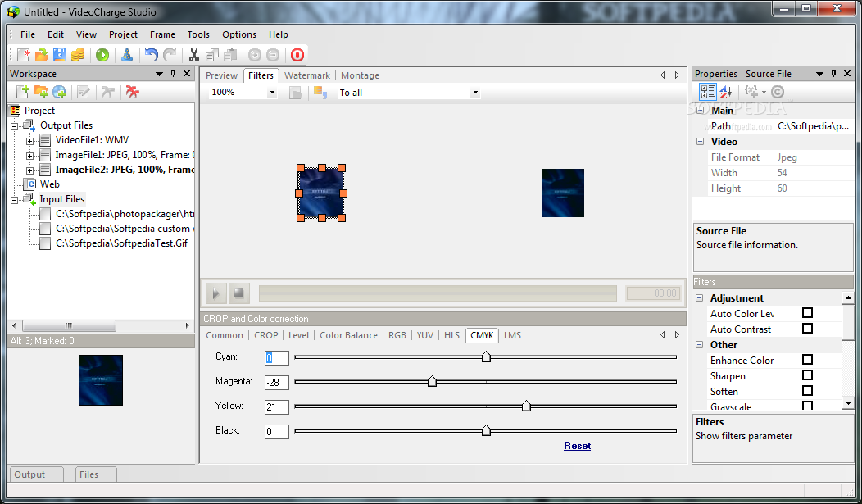Screen dimensions: 862x504
Task: Click the gray zoom-out minus icon
Action: click(x=273, y=55)
